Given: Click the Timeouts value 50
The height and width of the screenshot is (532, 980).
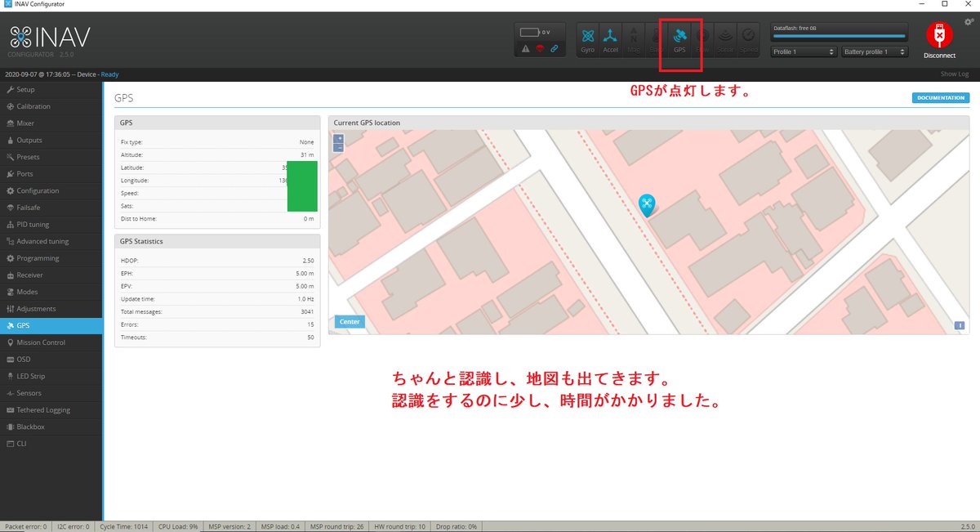Looking at the screenshot, I should [311, 337].
